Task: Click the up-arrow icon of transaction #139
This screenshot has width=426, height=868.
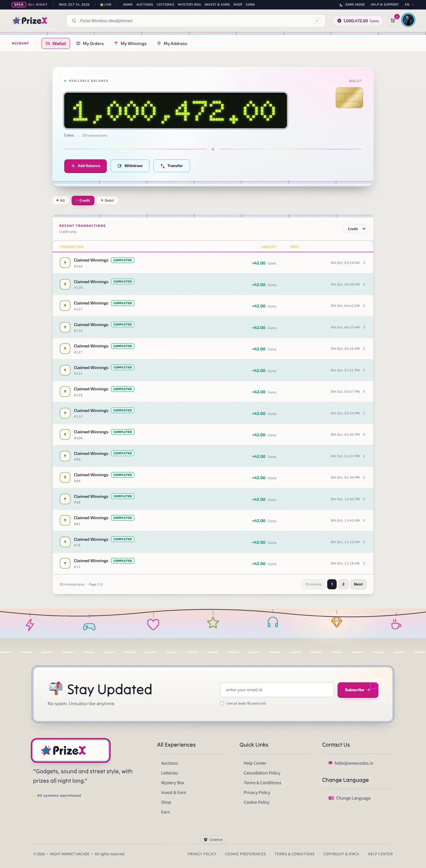Action: point(65,284)
